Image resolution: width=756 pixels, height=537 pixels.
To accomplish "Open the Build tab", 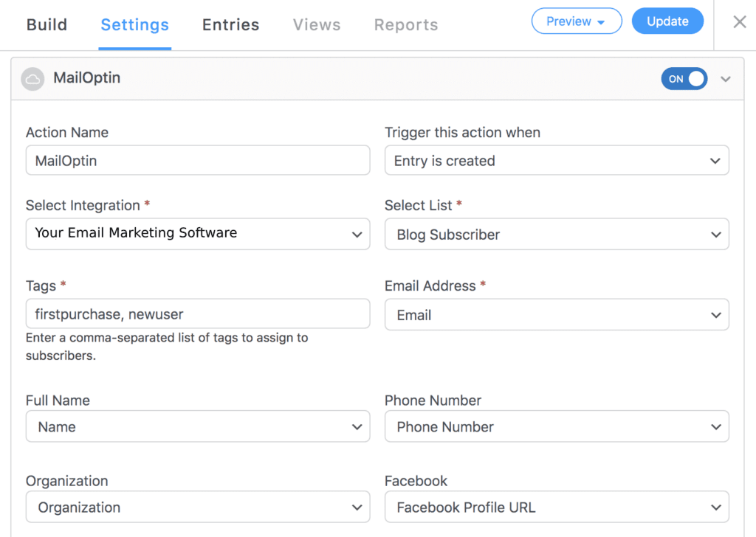I will click(x=47, y=24).
